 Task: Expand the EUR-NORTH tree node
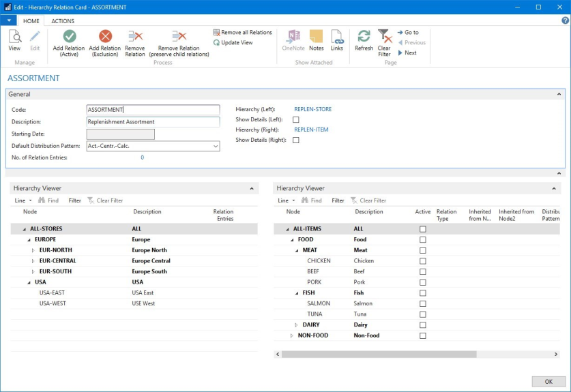pos(33,251)
